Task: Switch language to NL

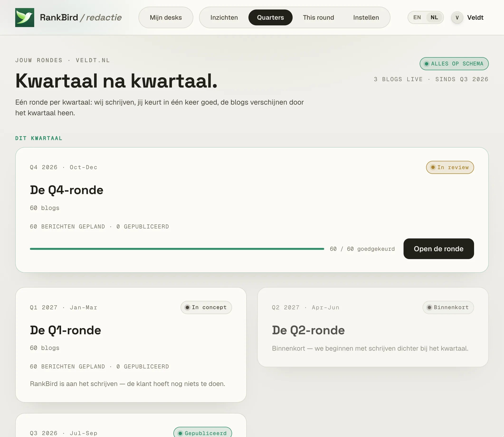Action: [x=434, y=18]
